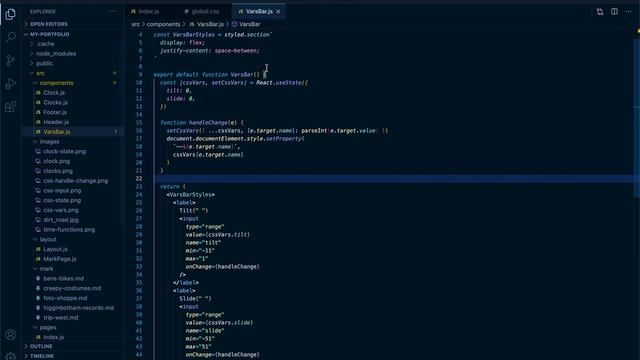The height and width of the screenshot is (360, 640).
Task: Open Run and Debug view
Action: coord(11,84)
